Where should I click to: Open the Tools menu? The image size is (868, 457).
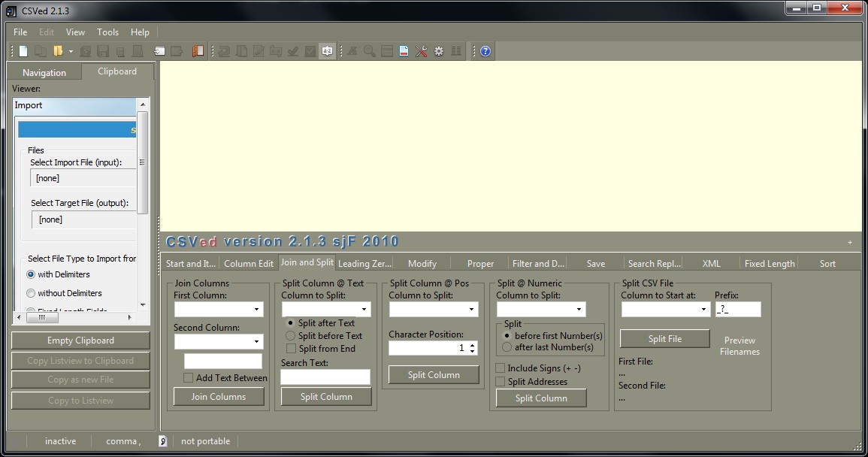pyautogui.click(x=108, y=32)
